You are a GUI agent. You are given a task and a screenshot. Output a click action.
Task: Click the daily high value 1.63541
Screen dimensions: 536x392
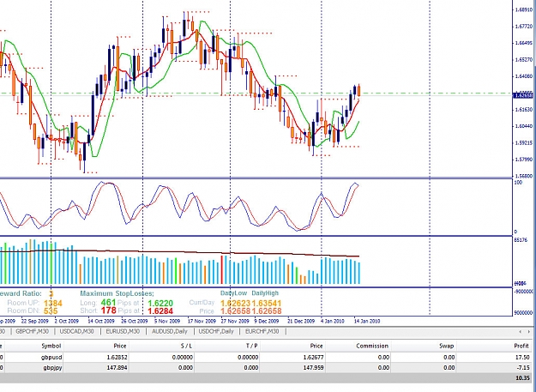(x=267, y=303)
